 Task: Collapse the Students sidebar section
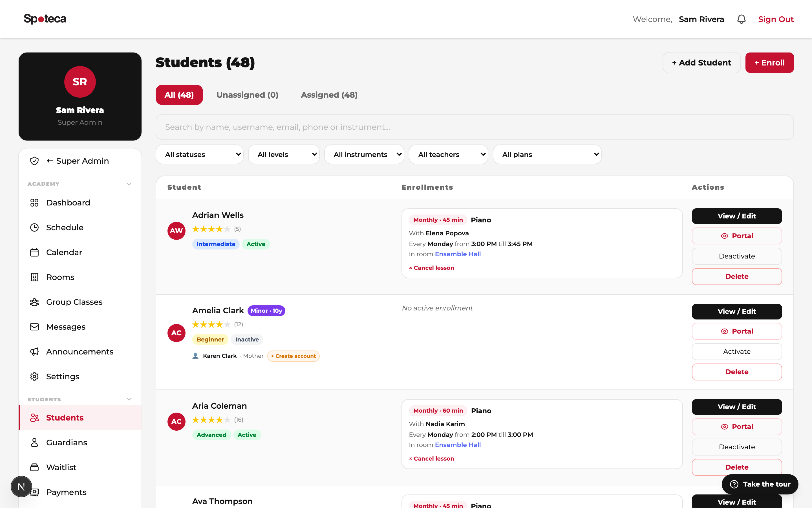pyautogui.click(x=129, y=399)
